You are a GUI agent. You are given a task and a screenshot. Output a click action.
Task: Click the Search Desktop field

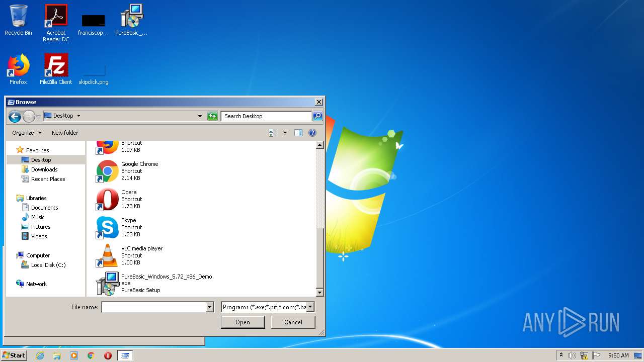tap(266, 116)
